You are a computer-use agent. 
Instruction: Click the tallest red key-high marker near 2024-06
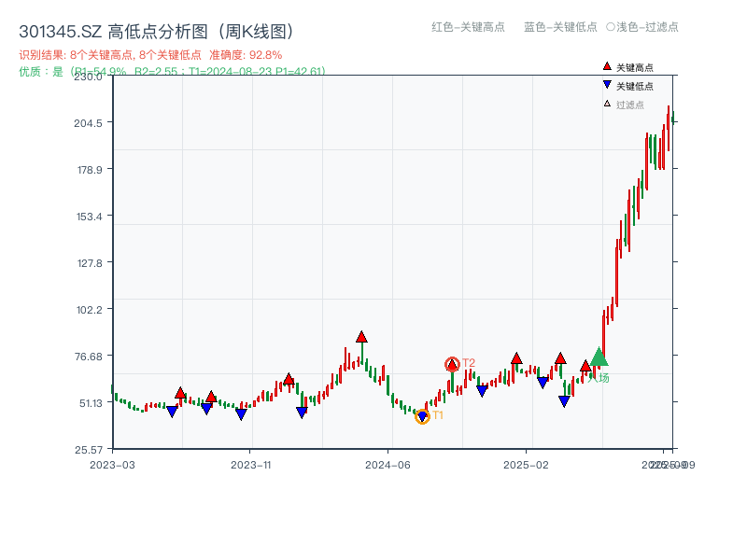(x=360, y=336)
